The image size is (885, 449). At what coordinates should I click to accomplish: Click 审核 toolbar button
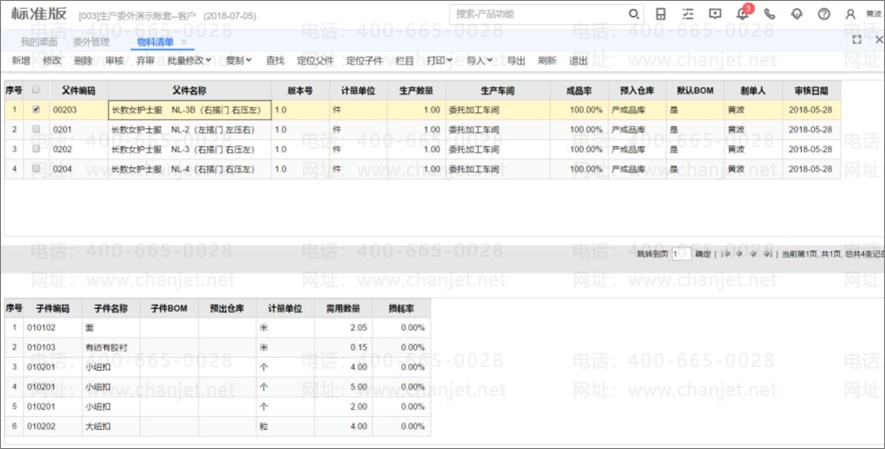pos(114,60)
